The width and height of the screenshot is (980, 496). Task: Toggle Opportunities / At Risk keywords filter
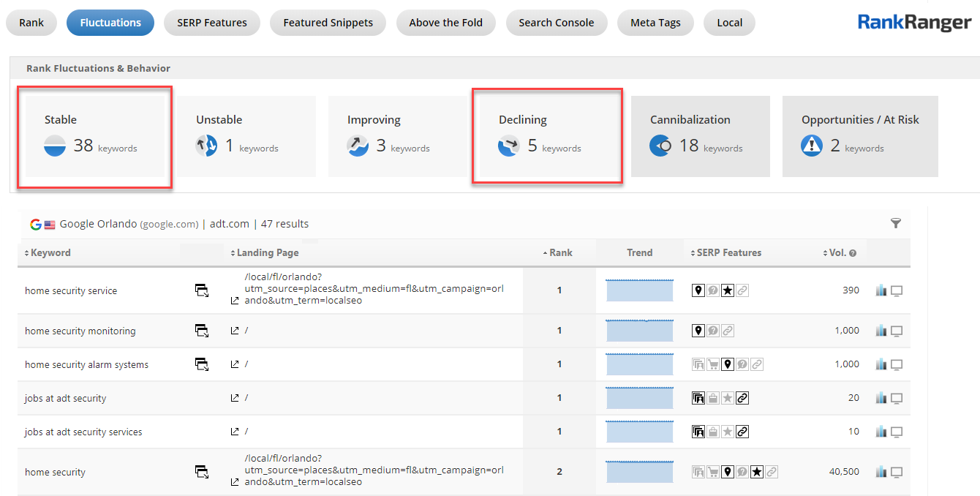[859, 137]
